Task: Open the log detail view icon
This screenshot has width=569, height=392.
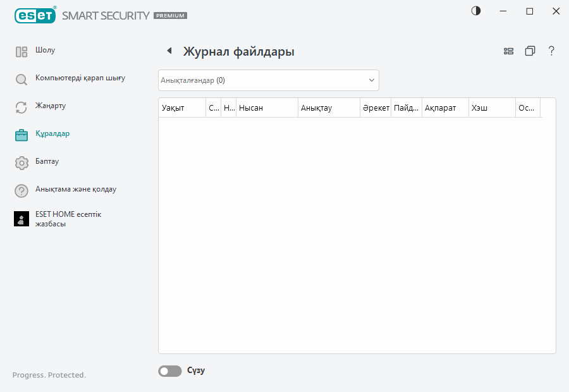Action: (x=508, y=51)
